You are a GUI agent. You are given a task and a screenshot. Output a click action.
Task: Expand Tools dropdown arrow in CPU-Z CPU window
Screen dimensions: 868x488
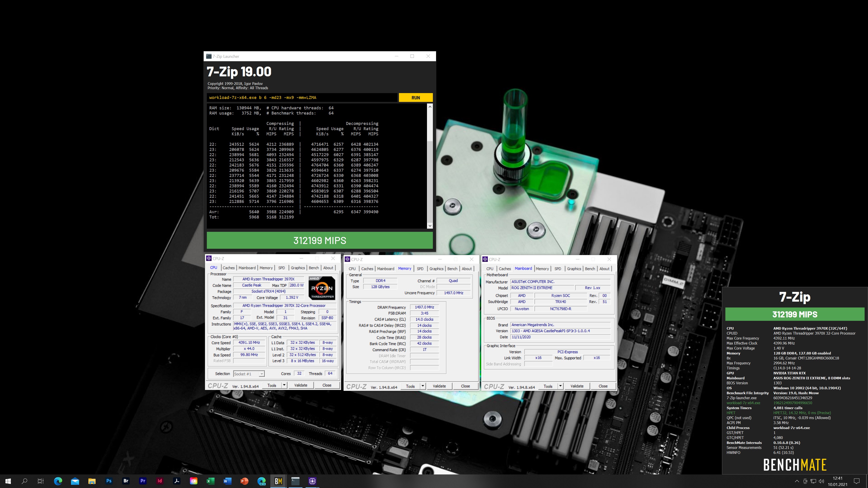pos(284,385)
